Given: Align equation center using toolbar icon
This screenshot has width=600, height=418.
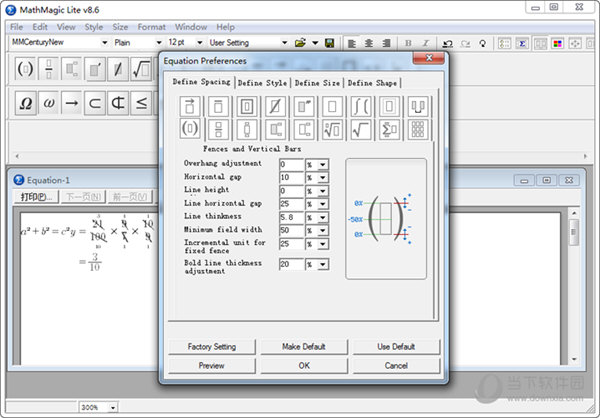Looking at the screenshot, I should coord(369,43).
